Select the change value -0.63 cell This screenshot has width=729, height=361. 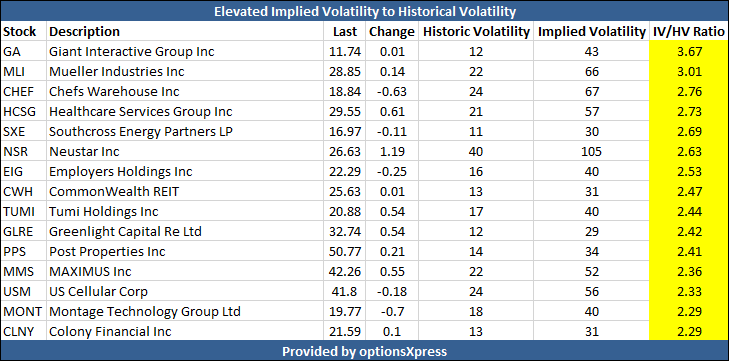click(392, 91)
